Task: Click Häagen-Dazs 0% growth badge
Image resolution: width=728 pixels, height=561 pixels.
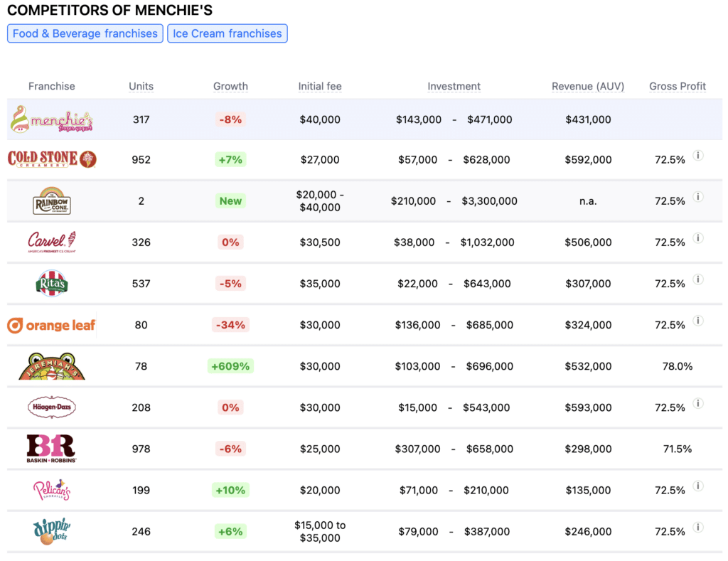Action: (230, 407)
